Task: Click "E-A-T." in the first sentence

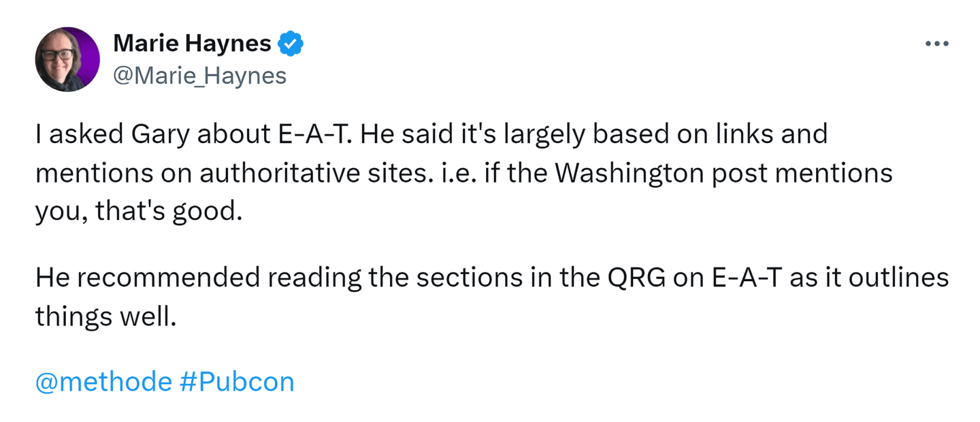Action: pos(316,134)
